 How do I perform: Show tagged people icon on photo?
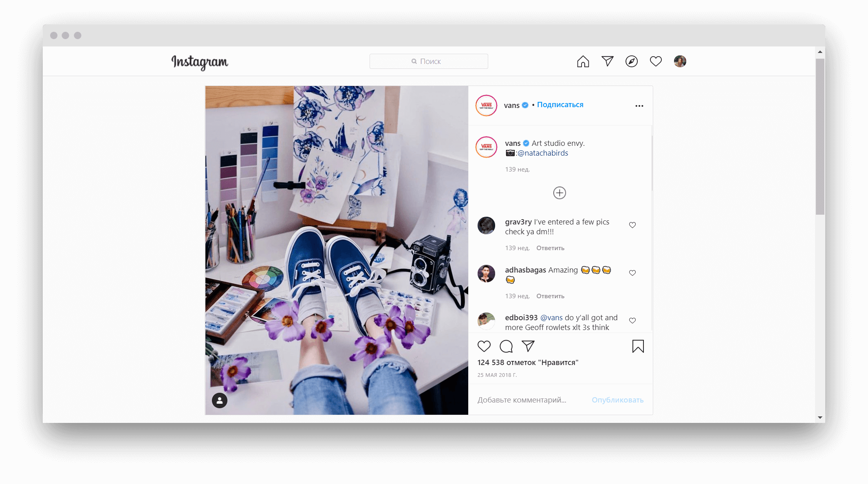[x=220, y=400]
